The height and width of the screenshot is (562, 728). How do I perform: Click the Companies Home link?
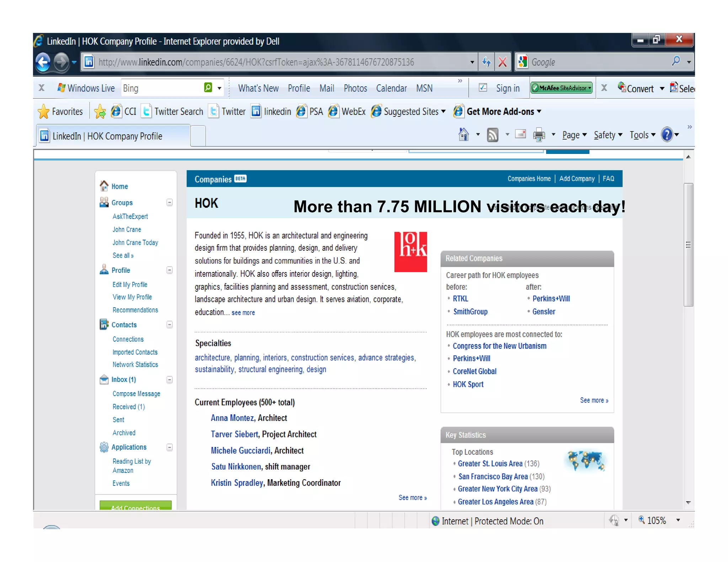point(529,179)
